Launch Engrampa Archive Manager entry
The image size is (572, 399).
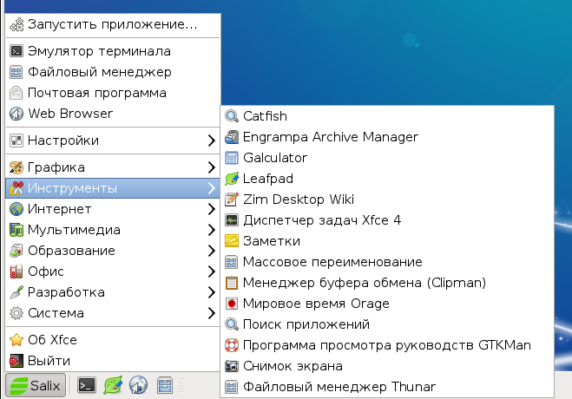pos(387,137)
